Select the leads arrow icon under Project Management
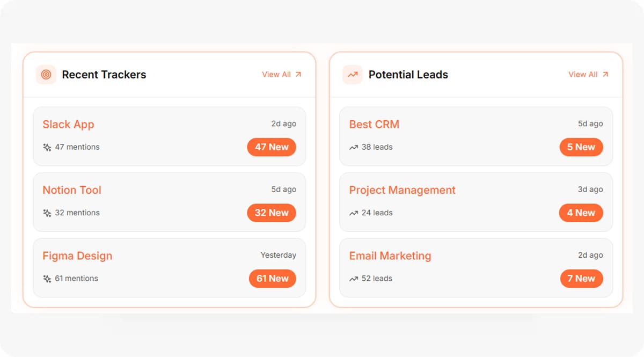The height and width of the screenshot is (357, 644). coord(353,213)
